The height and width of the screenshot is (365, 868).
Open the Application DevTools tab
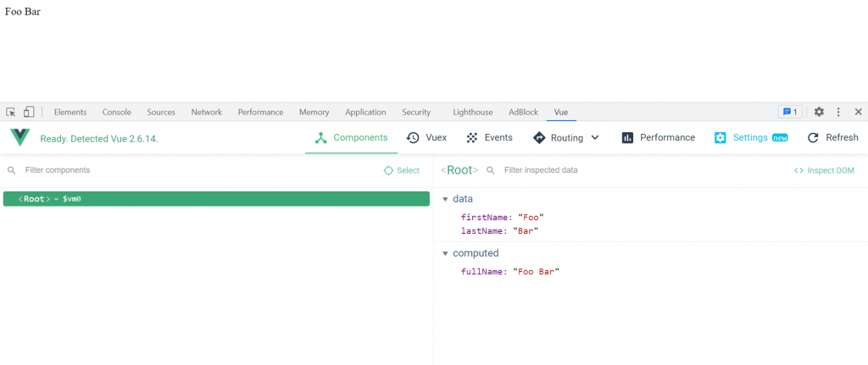(365, 112)
